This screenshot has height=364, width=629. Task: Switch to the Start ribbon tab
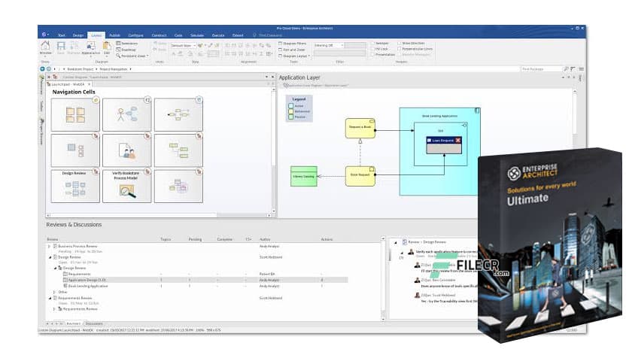point(62,35)
